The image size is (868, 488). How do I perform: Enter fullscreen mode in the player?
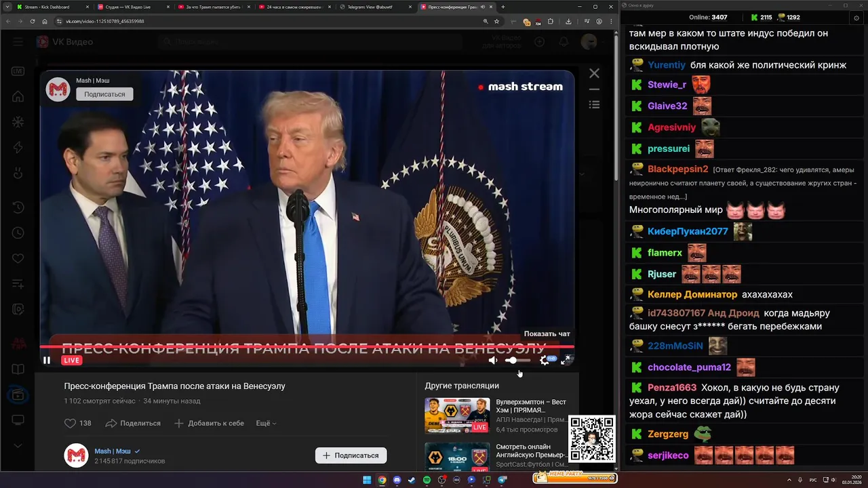tap(565, 361)
